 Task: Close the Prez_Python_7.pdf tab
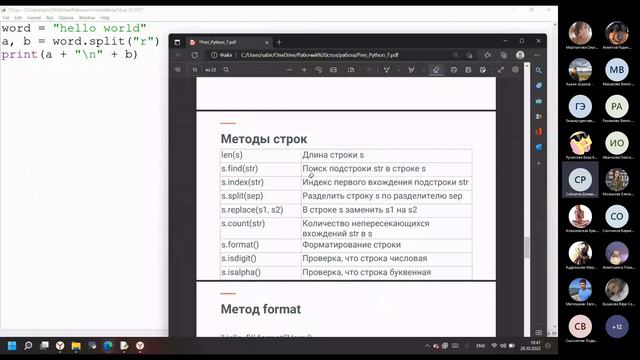click(267, 42)
